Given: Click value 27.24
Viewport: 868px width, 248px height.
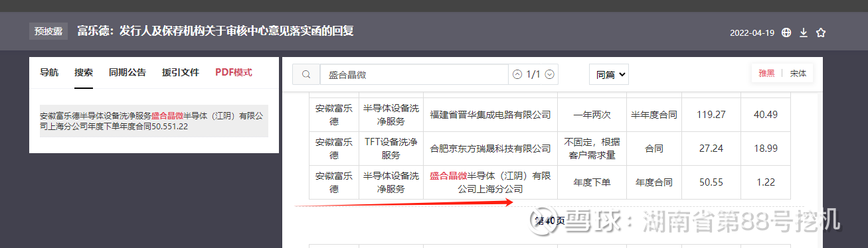Looking at the screenshot, I should pos(711,149).
